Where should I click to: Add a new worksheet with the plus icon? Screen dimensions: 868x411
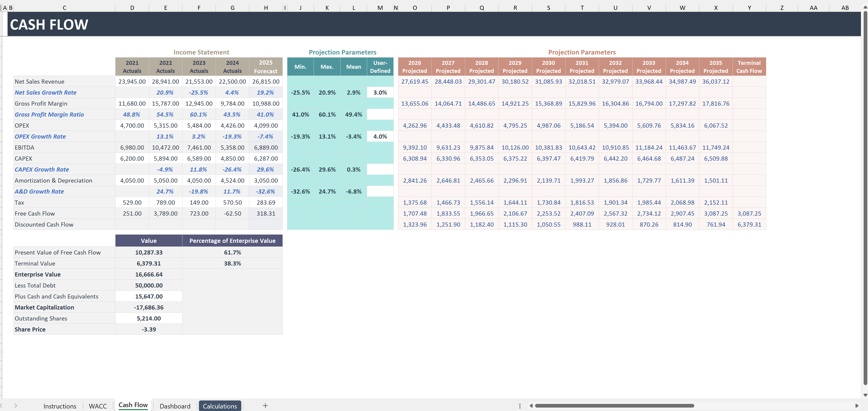[x=265, y=406]
